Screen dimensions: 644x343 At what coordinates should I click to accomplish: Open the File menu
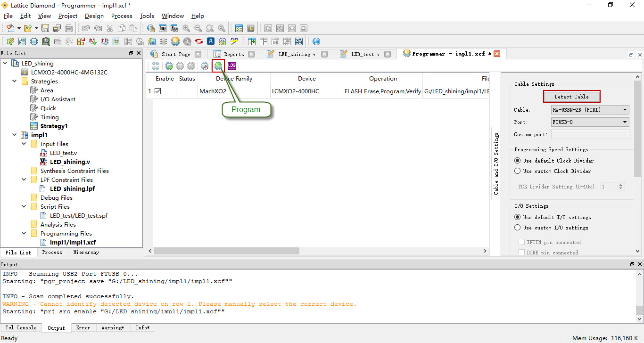8,16
